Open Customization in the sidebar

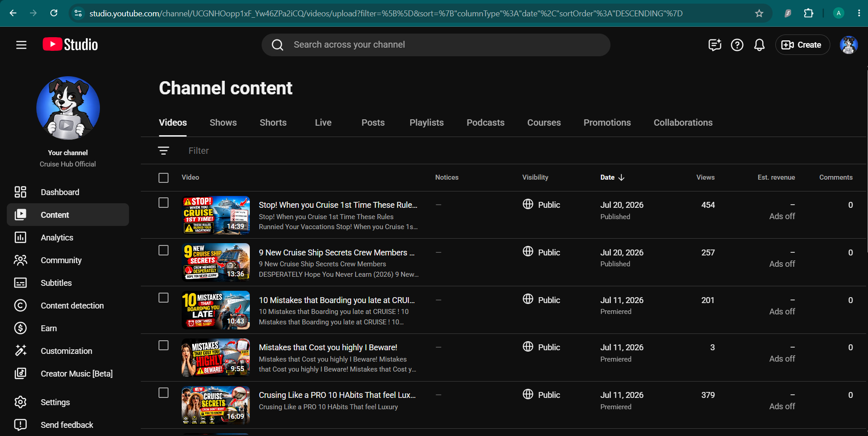[68, 351]
